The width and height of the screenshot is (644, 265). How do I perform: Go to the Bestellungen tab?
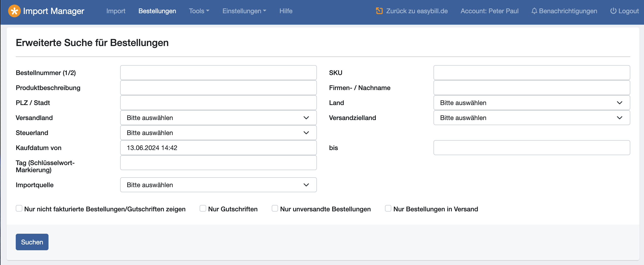(x=157, y=11)
